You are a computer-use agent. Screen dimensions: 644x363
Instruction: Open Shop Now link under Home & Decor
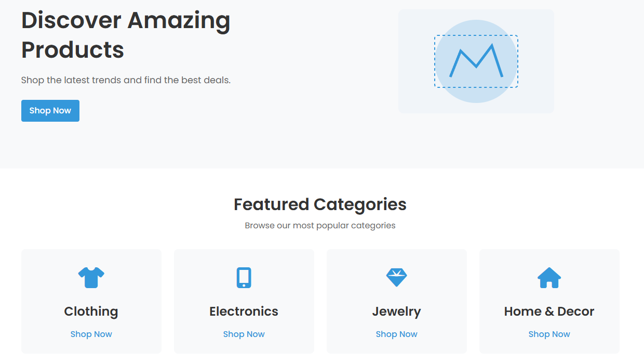tap(549, 334)
